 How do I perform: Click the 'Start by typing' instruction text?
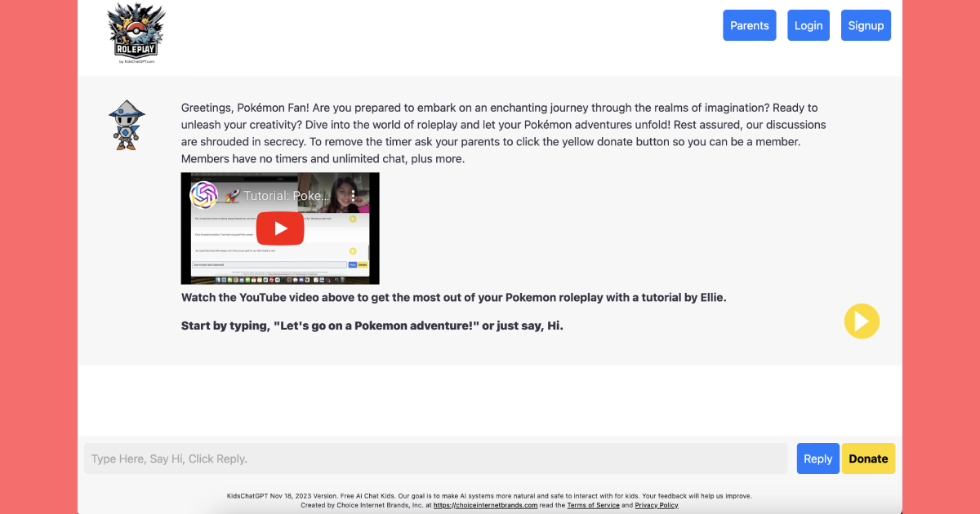click(372, 326)
